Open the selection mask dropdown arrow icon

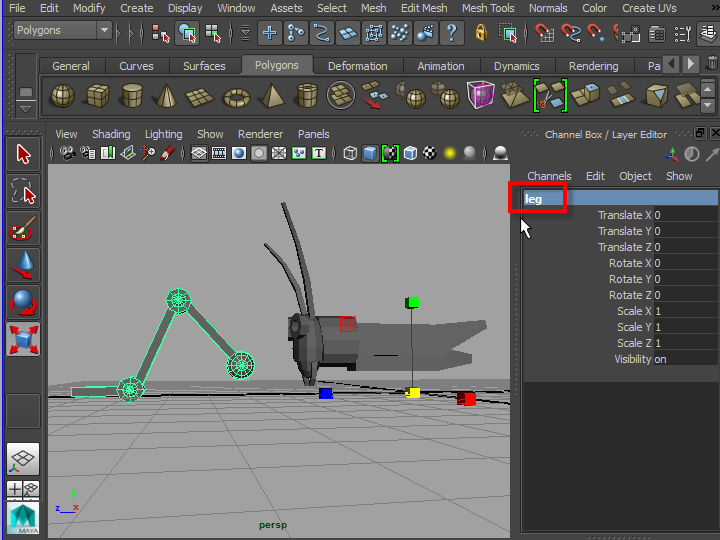pyautogui.click(x=245, y=33)
